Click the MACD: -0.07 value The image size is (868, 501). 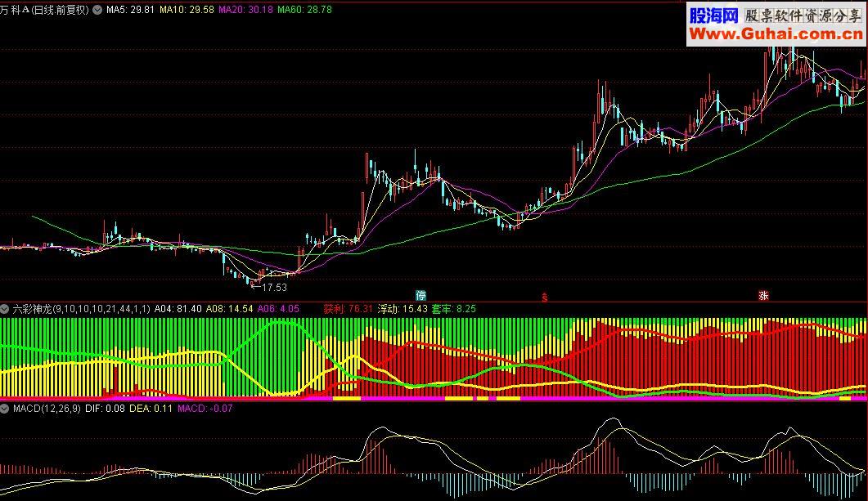205,409
